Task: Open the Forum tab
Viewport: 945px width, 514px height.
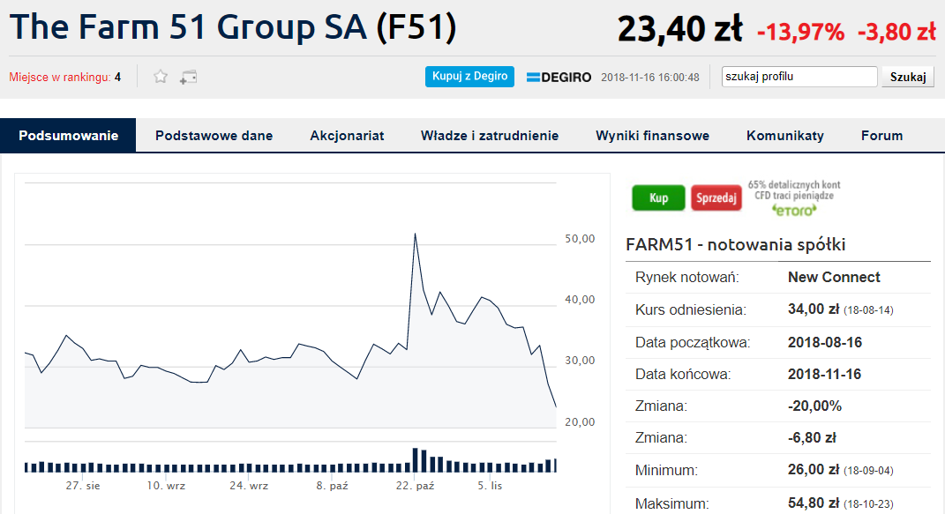Action: pyautogui.click(x=881, y=136)
